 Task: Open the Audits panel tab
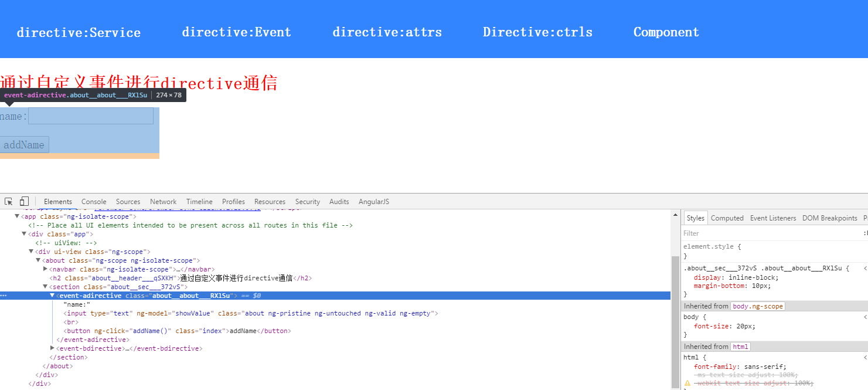[x=339, y=202]
